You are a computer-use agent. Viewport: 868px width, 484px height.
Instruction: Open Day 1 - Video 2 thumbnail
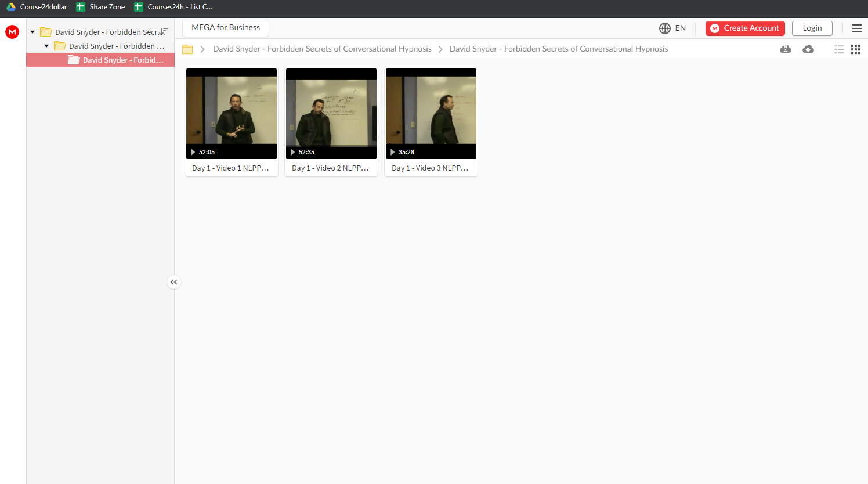331,114
